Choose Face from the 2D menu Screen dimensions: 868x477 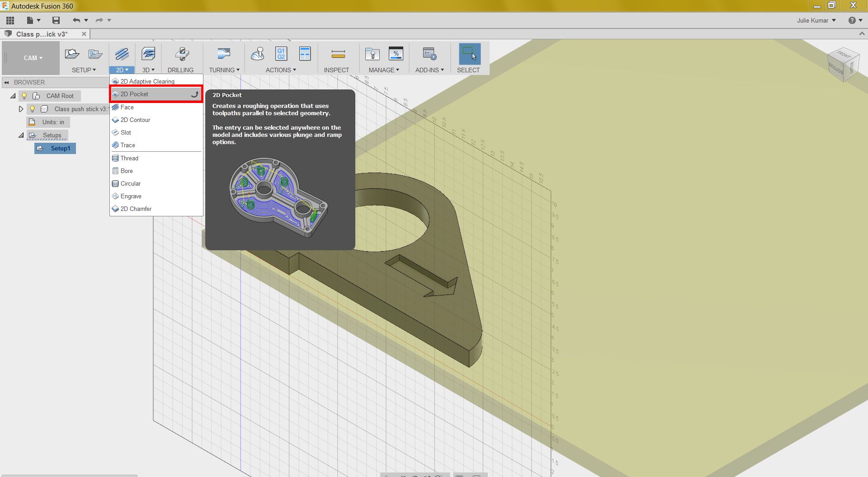pos(127,107)
